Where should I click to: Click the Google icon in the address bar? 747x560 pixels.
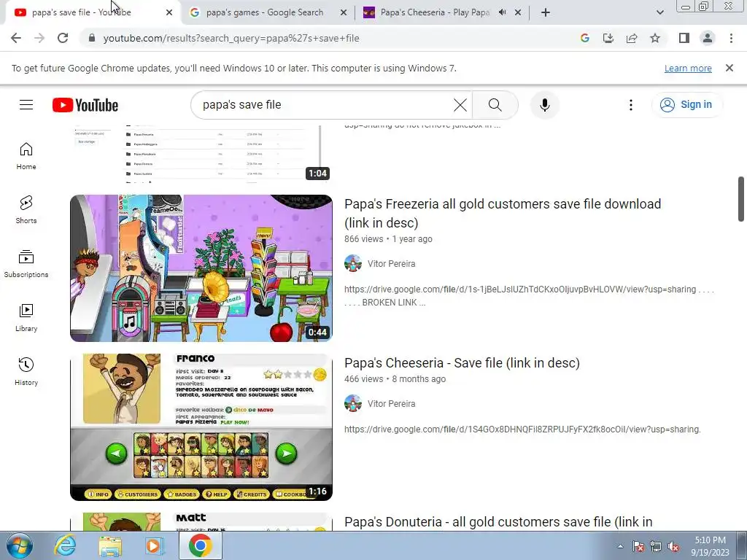pos(585,38)
